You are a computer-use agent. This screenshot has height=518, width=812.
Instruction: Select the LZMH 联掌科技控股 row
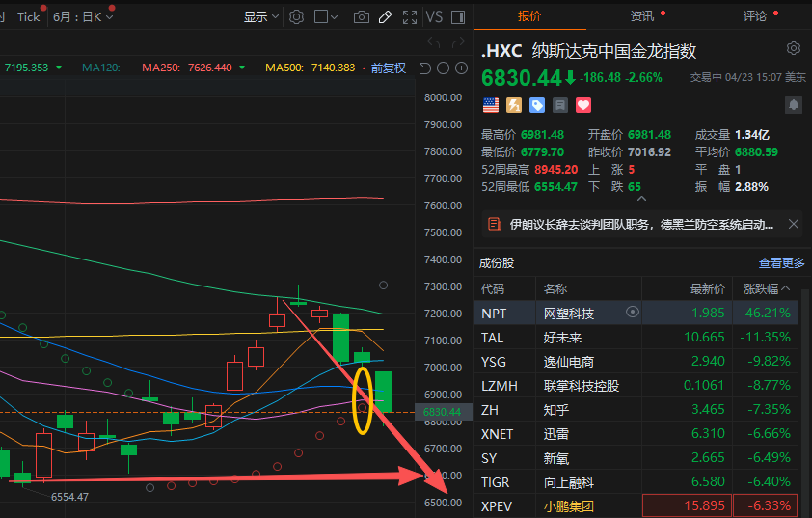tap(636, 386)
